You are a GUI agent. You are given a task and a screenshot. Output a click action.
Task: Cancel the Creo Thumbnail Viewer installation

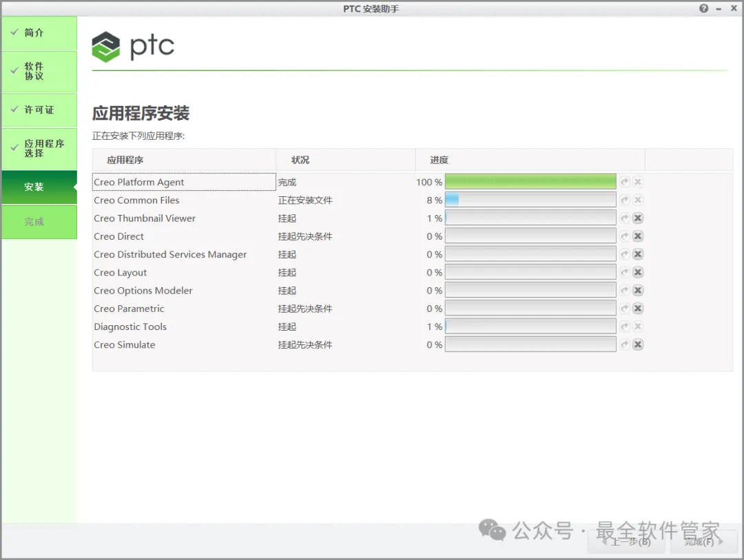tap(638, 218)
